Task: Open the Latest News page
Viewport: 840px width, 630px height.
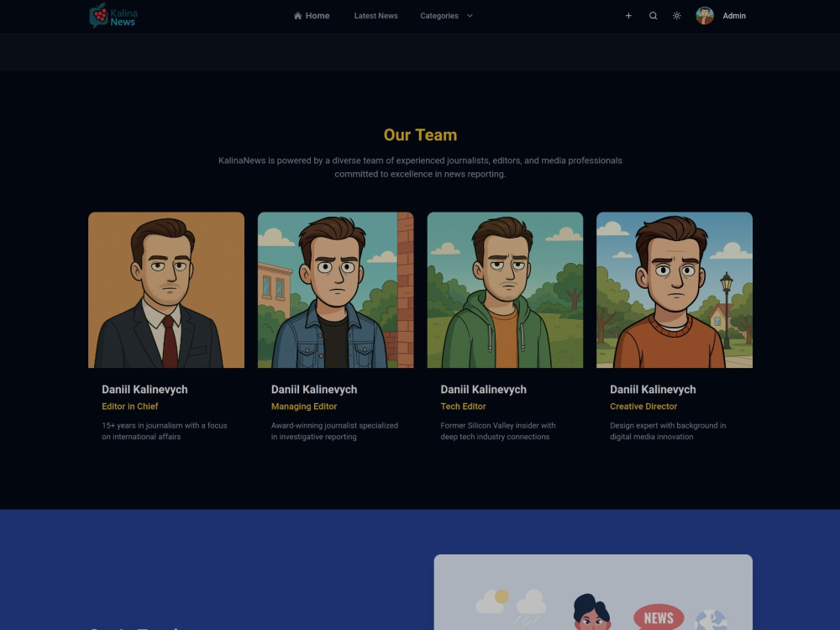Action: [x=375, y=16]
